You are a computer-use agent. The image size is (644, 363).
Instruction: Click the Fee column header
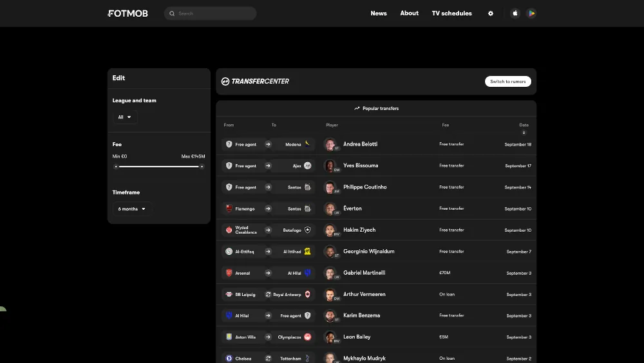pos(445,125)
